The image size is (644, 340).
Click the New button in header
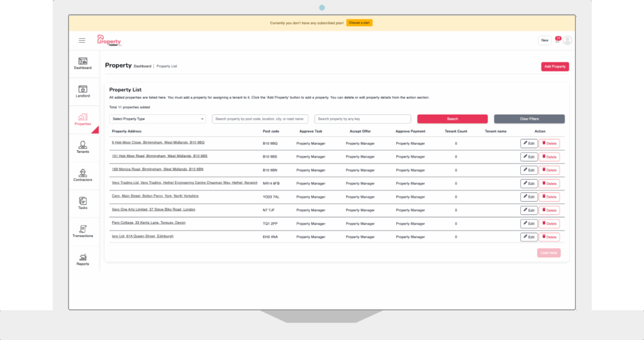pyautogui.click(x=545, y=40)
